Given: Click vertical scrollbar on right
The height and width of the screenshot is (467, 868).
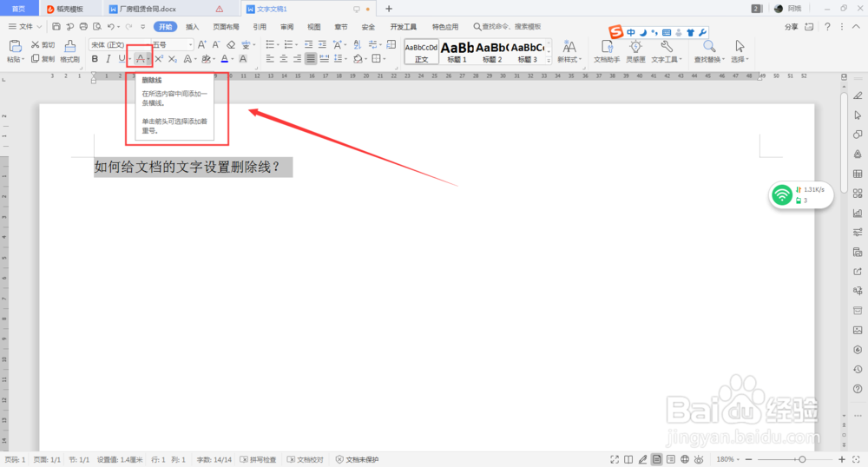Looking at the screenshot, I should click(x=844, y=142).
